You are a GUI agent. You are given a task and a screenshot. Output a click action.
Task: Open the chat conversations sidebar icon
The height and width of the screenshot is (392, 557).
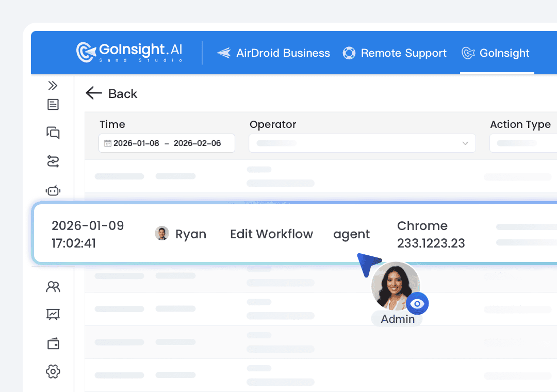pos(53,133)
